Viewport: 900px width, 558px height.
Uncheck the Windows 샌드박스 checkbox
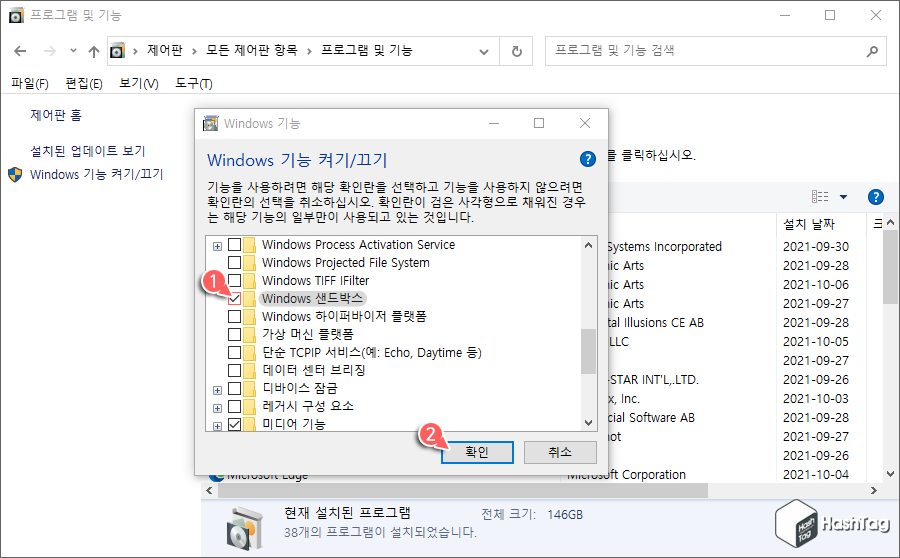pos(234,299)
